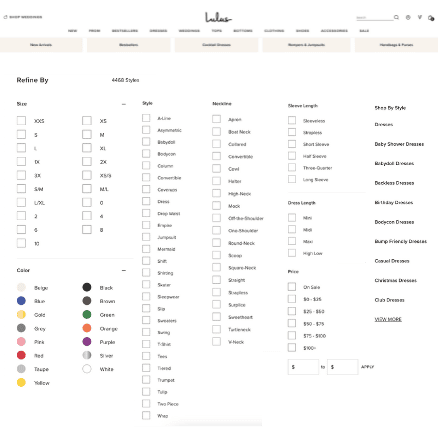
Task: Select the Black color swatch
Action: [x=87, y=287]
